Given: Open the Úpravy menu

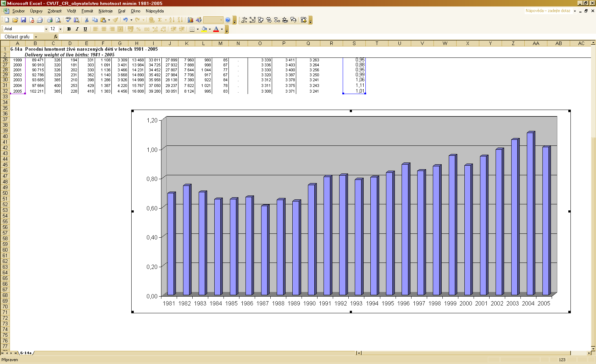Looking at the screenshot, I should [36, 11].
